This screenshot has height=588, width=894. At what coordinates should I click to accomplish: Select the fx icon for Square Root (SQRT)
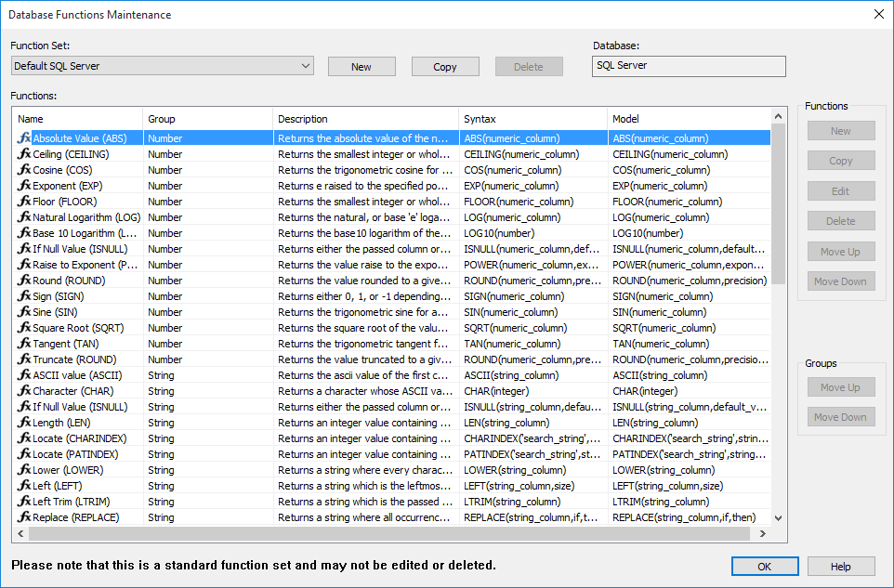[24, 328]
